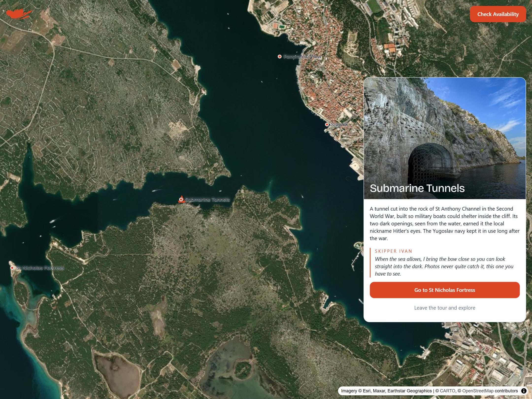532x399 pixels.
Task: Open the OpenStreetMap attribution link
Action: click(478, 391)
